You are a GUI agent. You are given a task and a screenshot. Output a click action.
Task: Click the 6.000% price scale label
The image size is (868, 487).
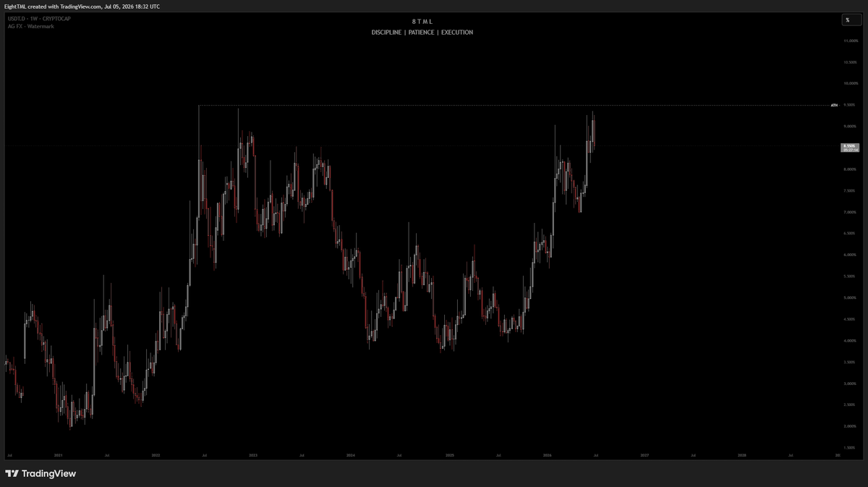[x=850, y=255]
